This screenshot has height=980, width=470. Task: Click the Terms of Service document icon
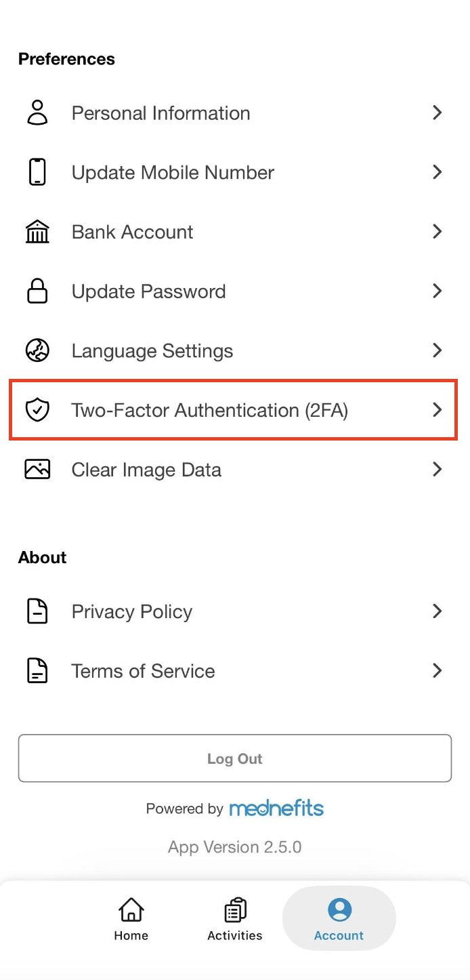tap(37, 671)
